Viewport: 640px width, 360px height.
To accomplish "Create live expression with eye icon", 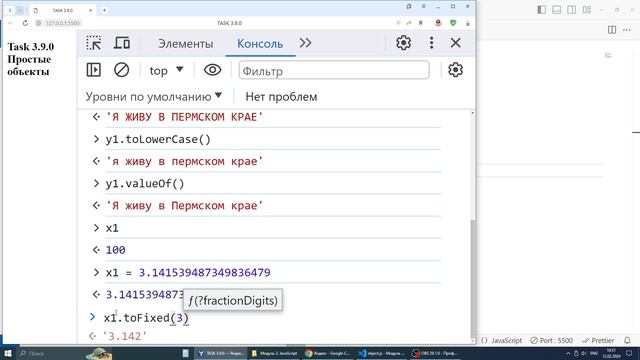I will pos(212,70).
